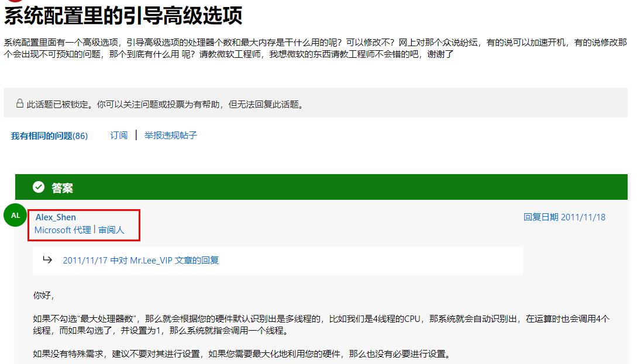Click the 回复日期 2011/11/18 date text
Screen dimensions: 637x364
(565, 217)
